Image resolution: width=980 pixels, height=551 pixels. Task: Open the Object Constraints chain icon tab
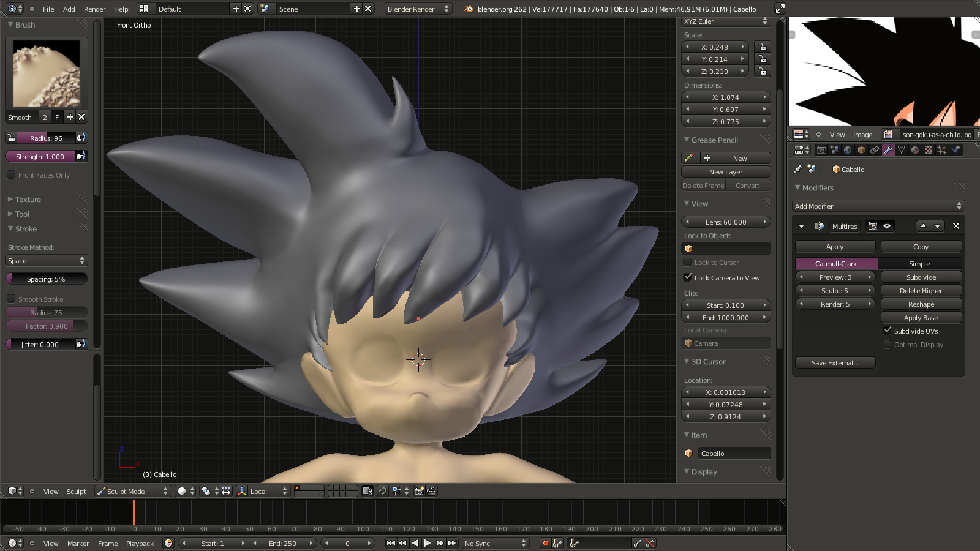click(x=875, y=150)
